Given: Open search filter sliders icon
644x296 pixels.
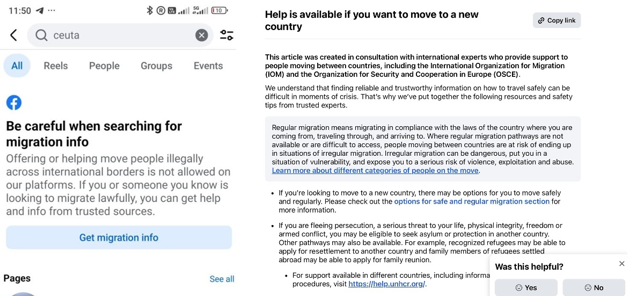Looking at the screenshot, I should (226, 35).
